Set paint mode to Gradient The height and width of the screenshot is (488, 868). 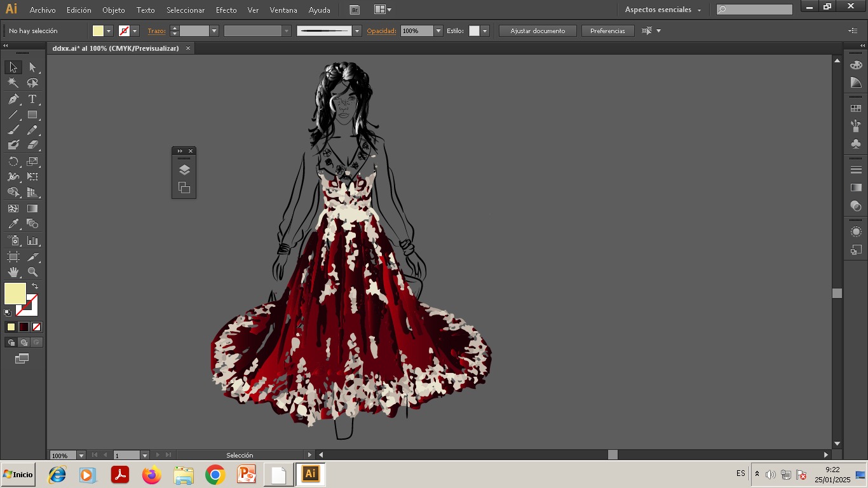click(24, 327)
